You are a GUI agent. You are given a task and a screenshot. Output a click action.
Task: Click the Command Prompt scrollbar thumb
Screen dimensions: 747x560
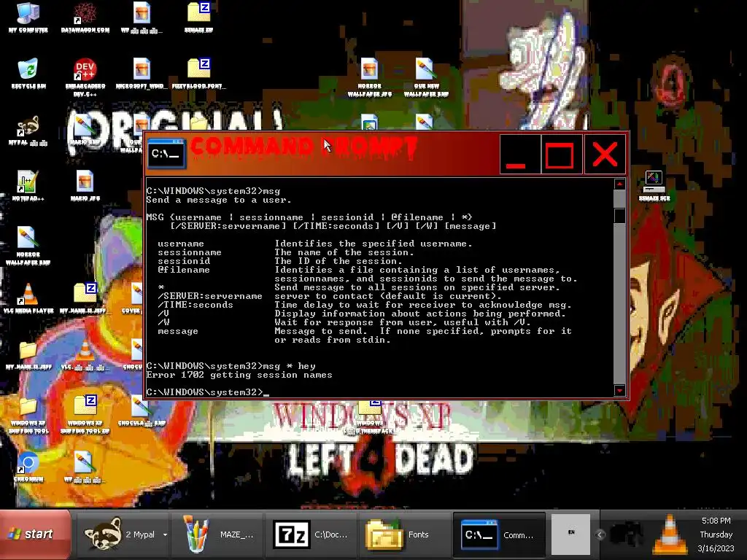coord(619,215)
